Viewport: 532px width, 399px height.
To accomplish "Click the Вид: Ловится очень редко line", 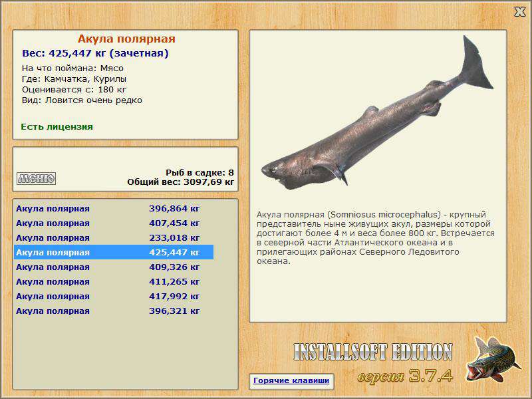I will point(82,100).
